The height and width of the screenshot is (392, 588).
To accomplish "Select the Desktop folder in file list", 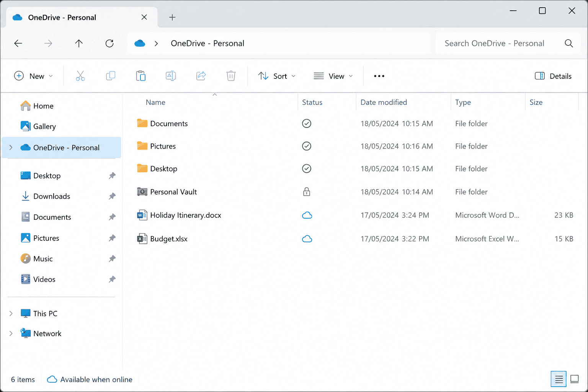I will [x=163, y=169].
